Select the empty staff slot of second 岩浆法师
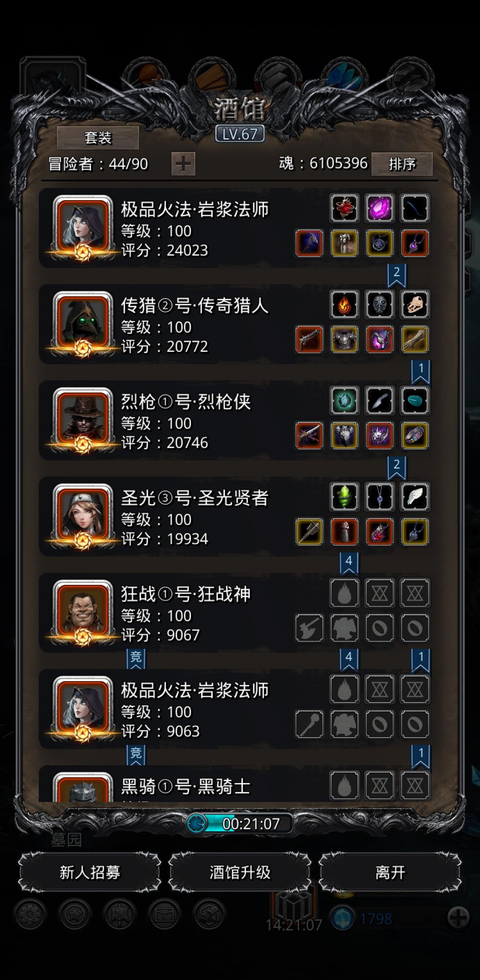Viewport: 480px width, 980px height. [309, 724]
